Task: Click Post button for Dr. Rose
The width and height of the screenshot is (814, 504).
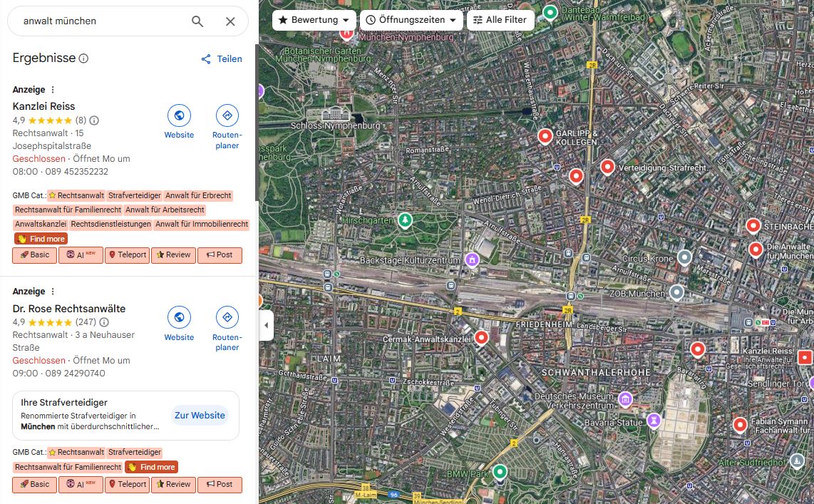Action: tap(220, 484)
